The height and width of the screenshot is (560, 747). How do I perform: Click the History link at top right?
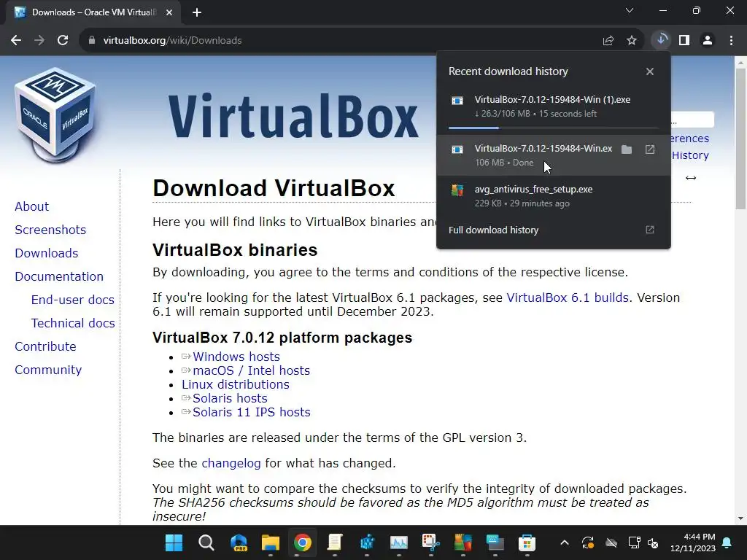[x=690, y=155]
